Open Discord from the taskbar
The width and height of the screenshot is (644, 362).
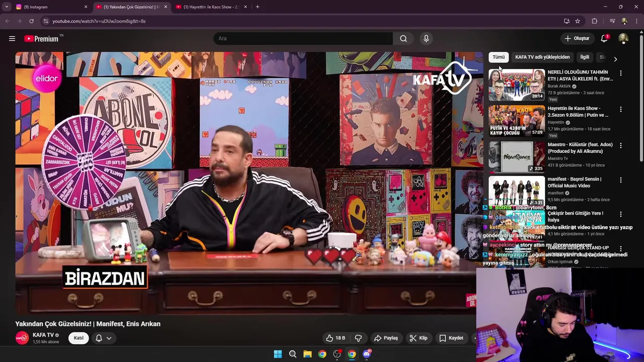tap(367, 354)
